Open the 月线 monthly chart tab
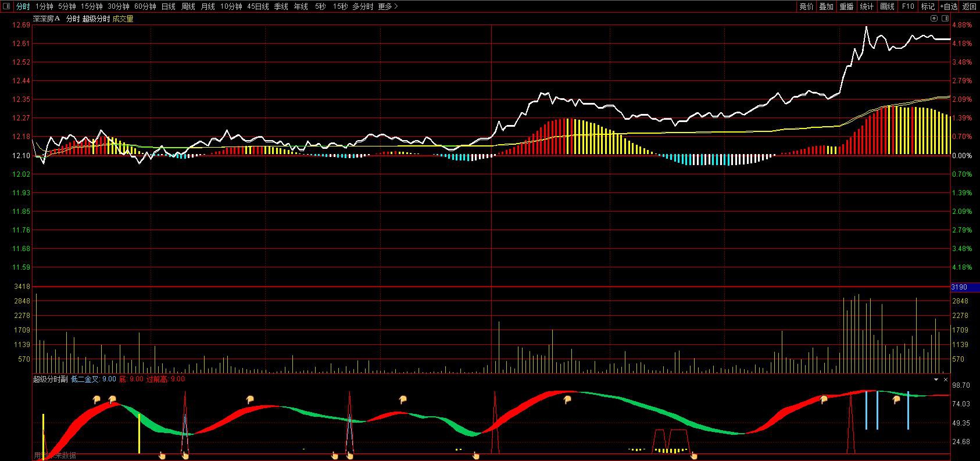The image size is (980, 461). [x=208, y=6]
